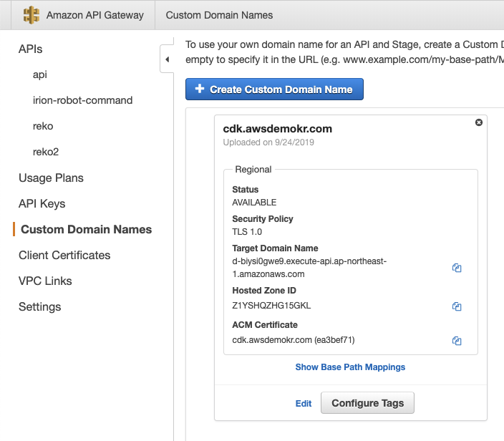Image resolution: width=504 pixels, height=441 pixels.
Task: Click the Regional section label
Action: [253, 170]
